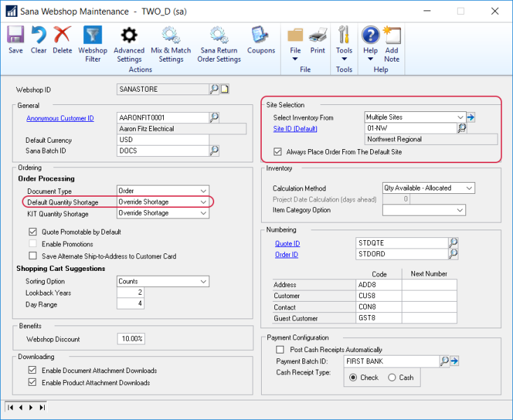Click Sana Batch ID lookup magnifier
The image size is (513, 420).
click(214, 150)
